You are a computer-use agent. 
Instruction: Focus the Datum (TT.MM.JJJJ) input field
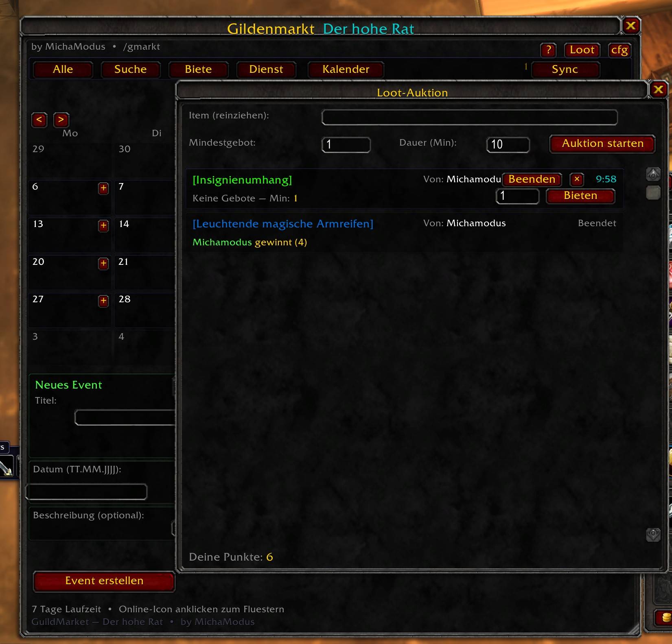pyautogui.click(x=86, y=491)
